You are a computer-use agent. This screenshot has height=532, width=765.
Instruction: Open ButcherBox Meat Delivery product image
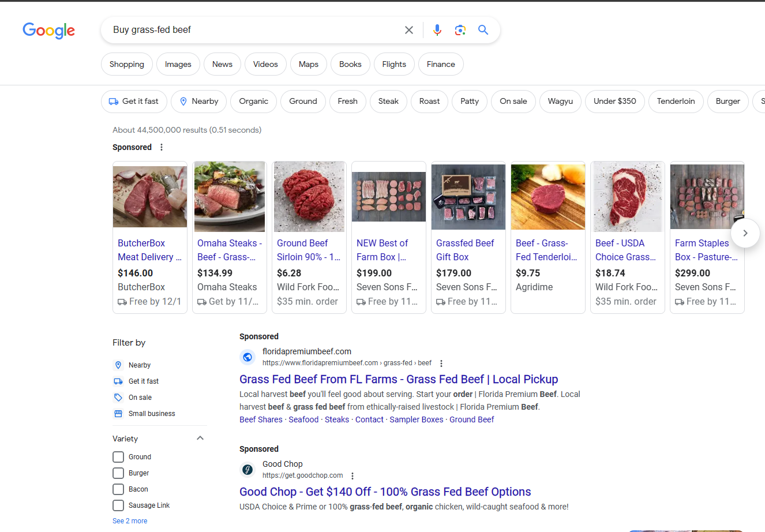click(150, 197)
